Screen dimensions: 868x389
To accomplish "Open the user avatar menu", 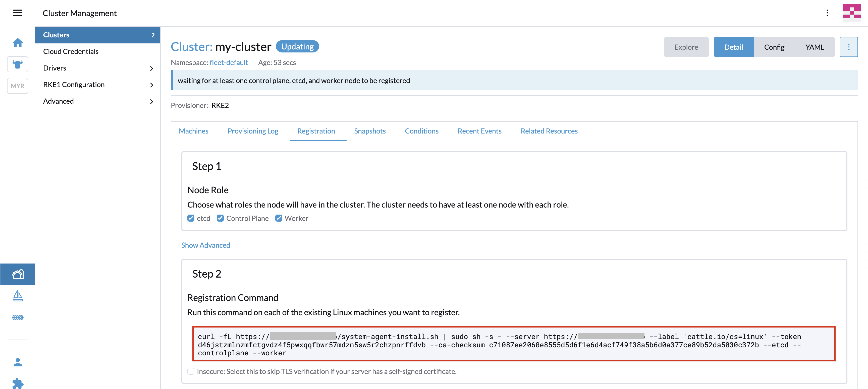I will tap(851, 13).
